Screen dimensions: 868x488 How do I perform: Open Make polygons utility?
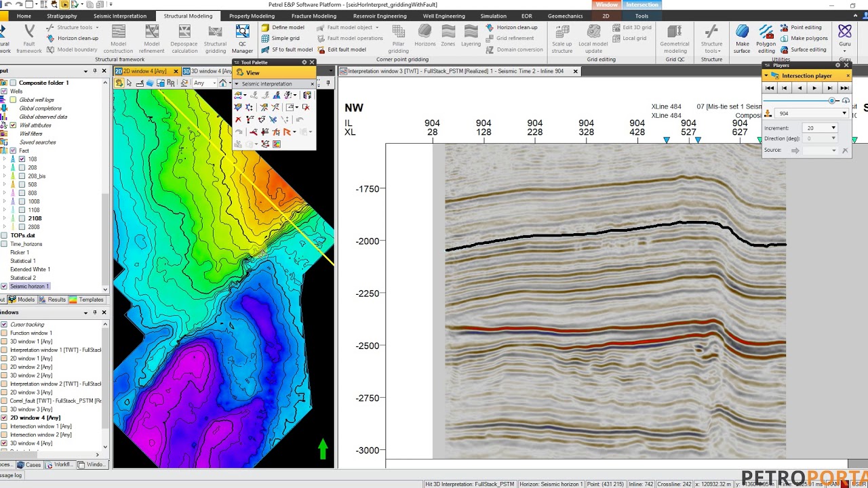point(804,39)
